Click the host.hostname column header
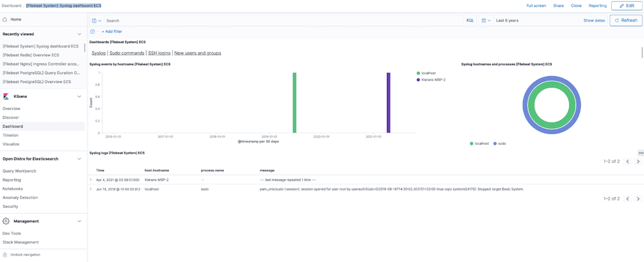 pos(157,170)
